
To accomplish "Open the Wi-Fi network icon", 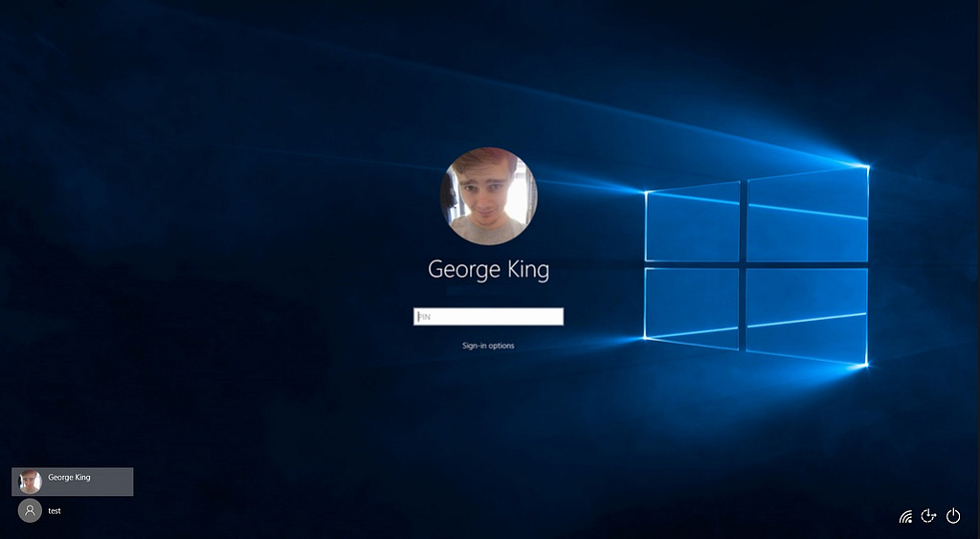I will tap(905, 516).
